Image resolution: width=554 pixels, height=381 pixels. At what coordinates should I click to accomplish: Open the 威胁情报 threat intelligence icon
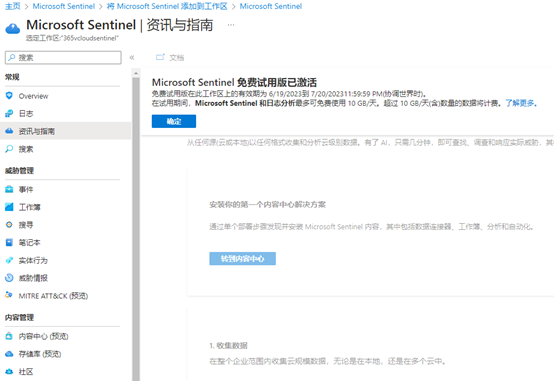[x=9, y=278]
